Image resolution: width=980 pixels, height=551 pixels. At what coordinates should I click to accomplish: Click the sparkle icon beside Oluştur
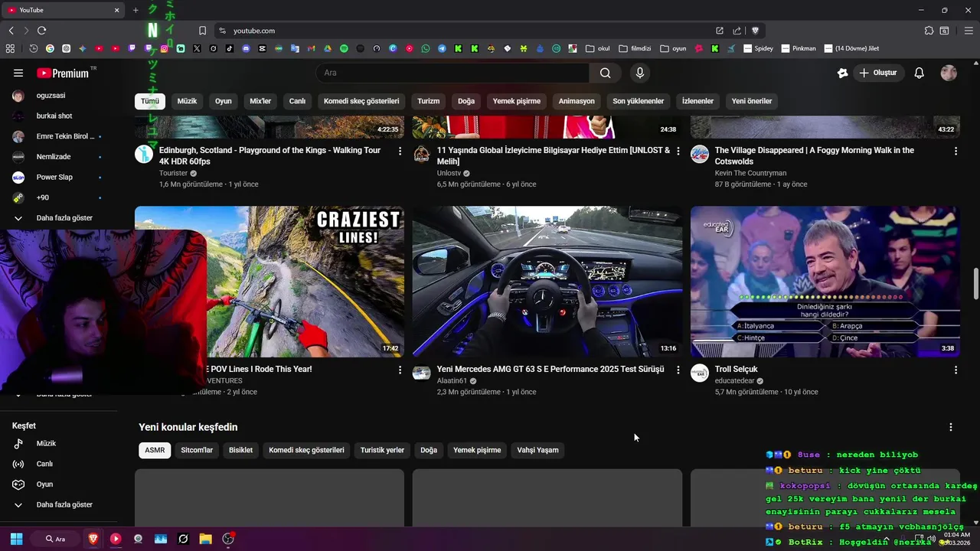pos(842,73)
